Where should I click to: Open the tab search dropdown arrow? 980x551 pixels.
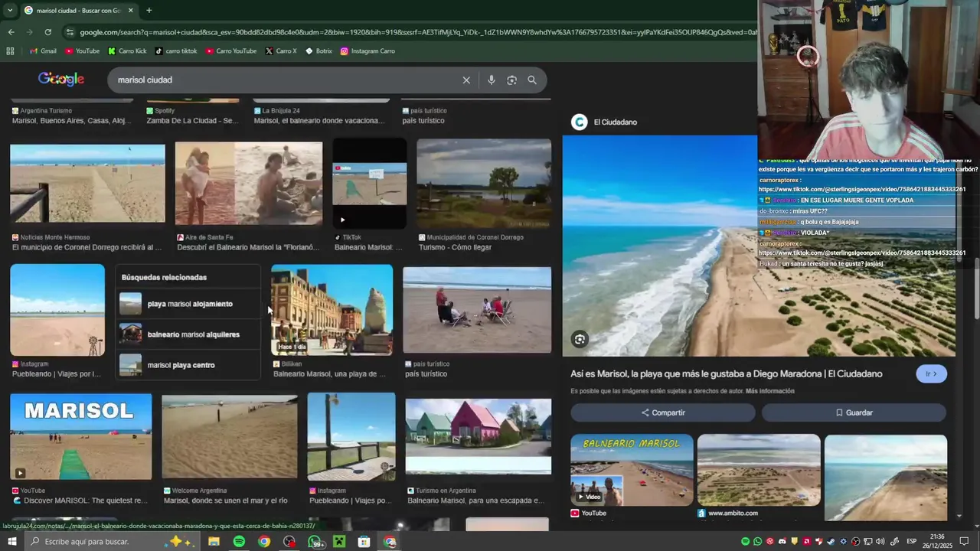(10, 10)
